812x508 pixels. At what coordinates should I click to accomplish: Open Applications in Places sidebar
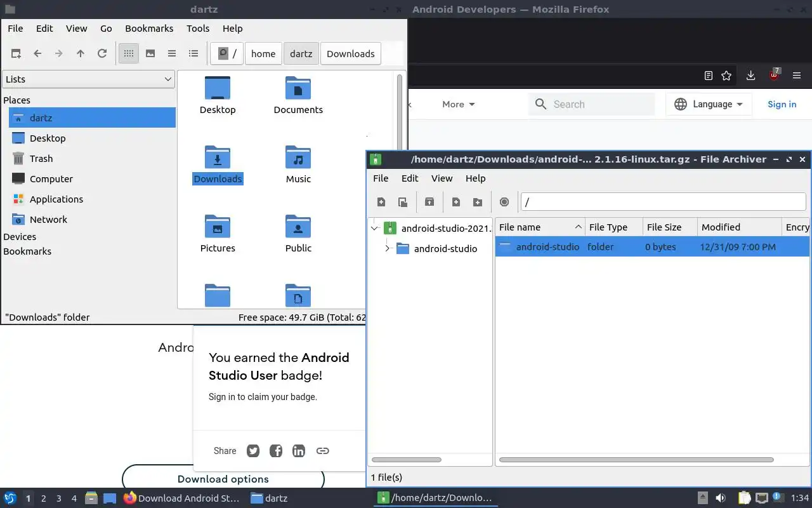tap(93, 199)
